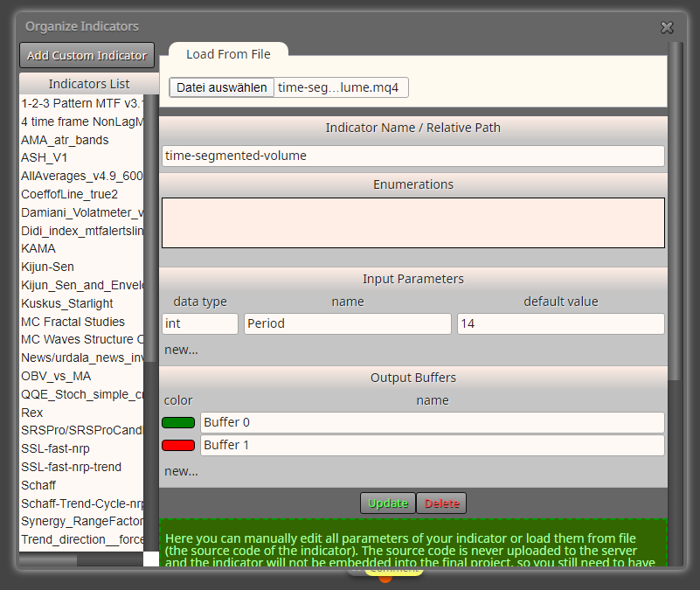Click the red Delete button
The width and height of the screenshot is (700, 590).
tap(441, 503)
